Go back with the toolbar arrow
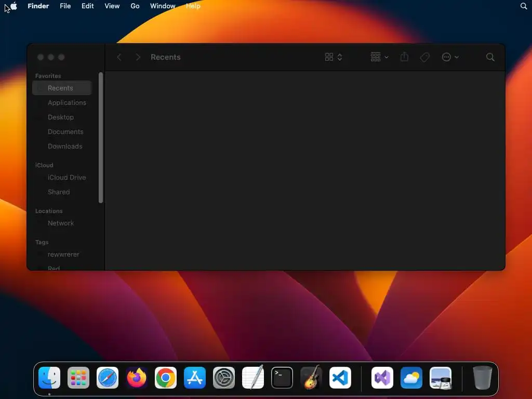Image resolution: width=532 pixels, height=399 pixels. [119, 57]
